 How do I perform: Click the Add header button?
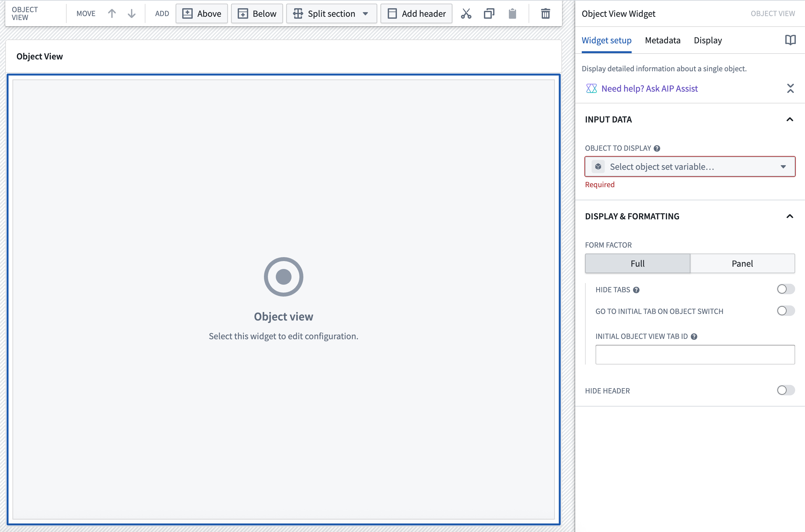pyautogui.click(x=416, y=13)
